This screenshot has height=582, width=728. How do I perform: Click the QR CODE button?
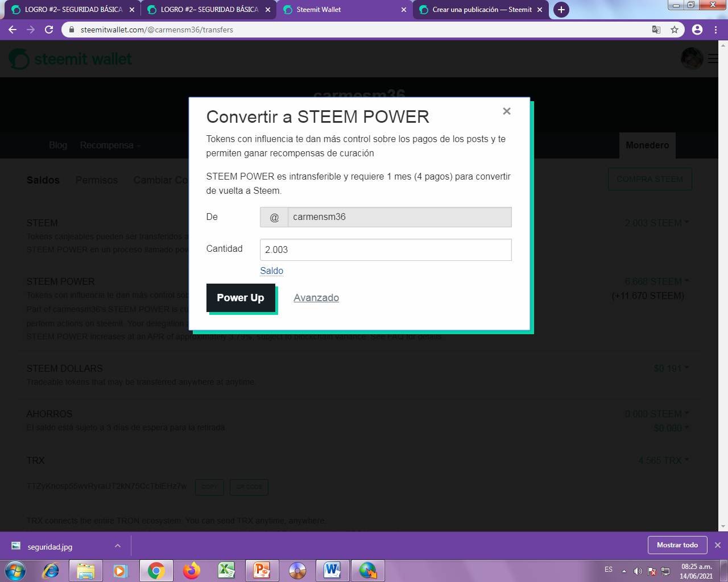coord(249,487)
